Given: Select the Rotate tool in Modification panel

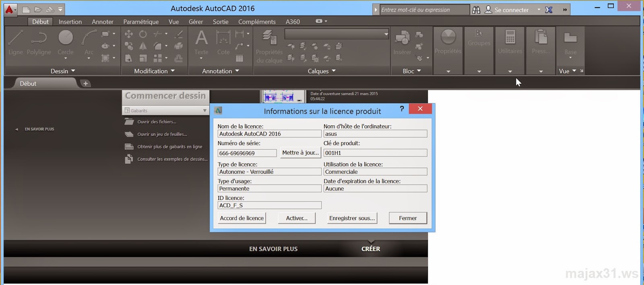Looking at the screenshot, I should (143, 34).
